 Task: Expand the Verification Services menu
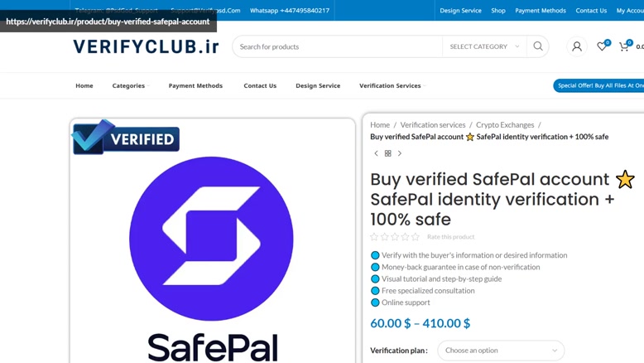click(390, 86)
